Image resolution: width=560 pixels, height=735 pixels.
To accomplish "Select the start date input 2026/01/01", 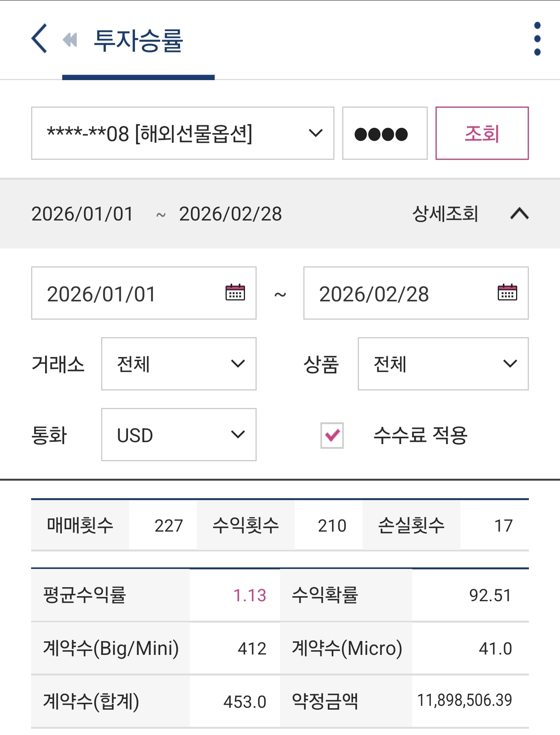I will coord(144,293).
